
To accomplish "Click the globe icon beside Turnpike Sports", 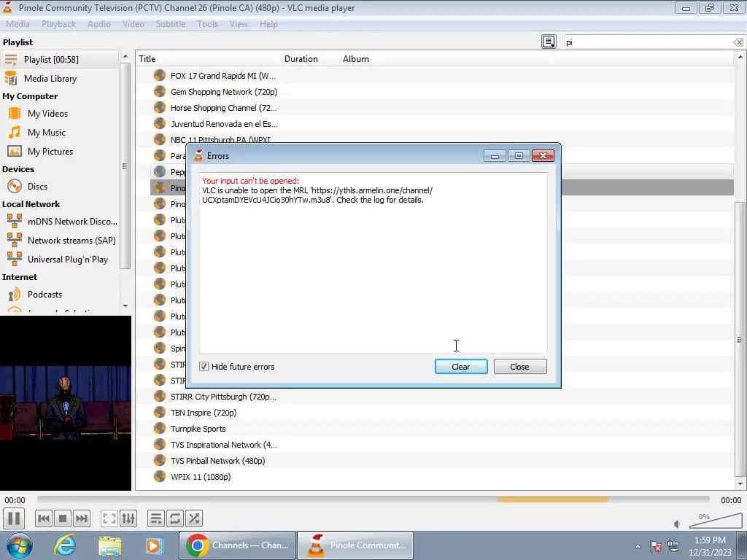I will click(160, 428).
